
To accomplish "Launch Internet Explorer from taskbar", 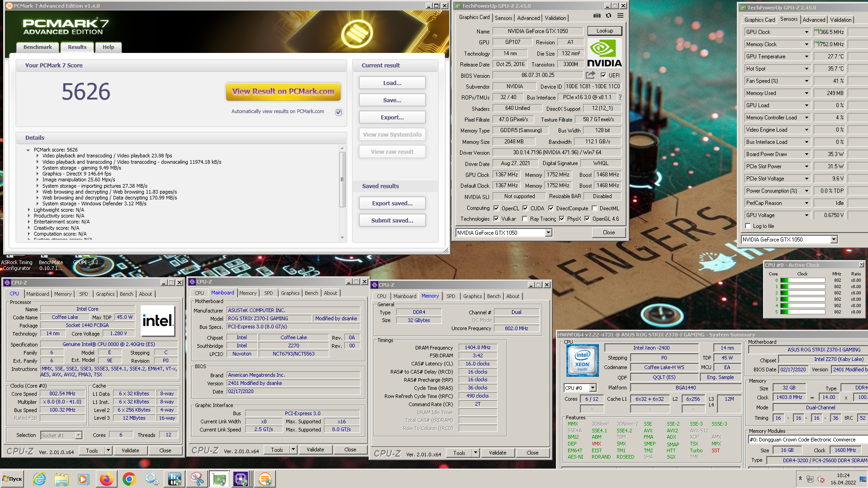I will [39, 479].
